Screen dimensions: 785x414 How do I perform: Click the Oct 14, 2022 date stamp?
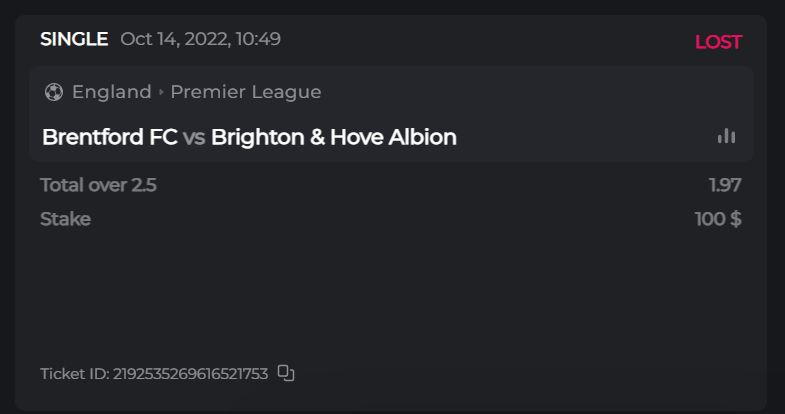click(200, 40)
